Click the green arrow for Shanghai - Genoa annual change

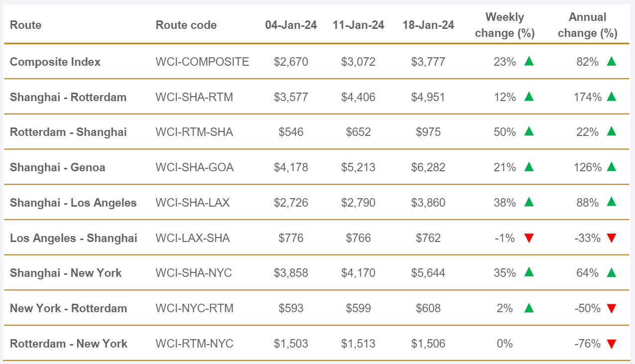[x=612, y=167]
